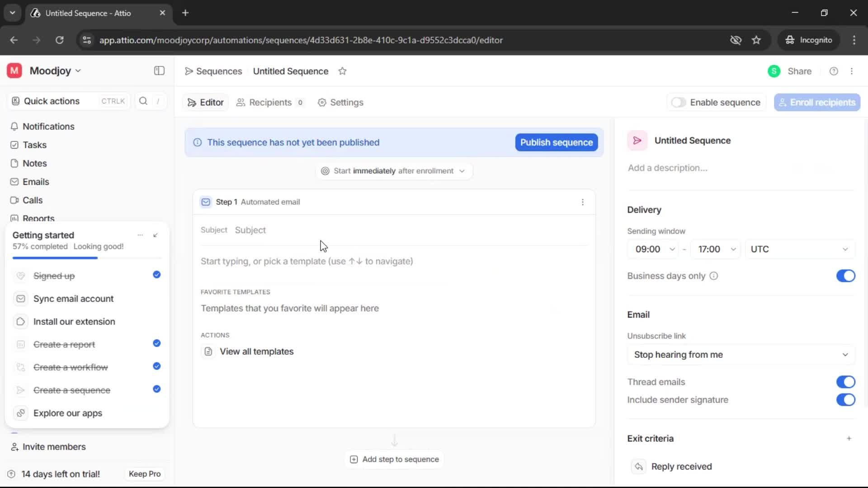Open the Step 1 kebab menu

coord(583,202)
